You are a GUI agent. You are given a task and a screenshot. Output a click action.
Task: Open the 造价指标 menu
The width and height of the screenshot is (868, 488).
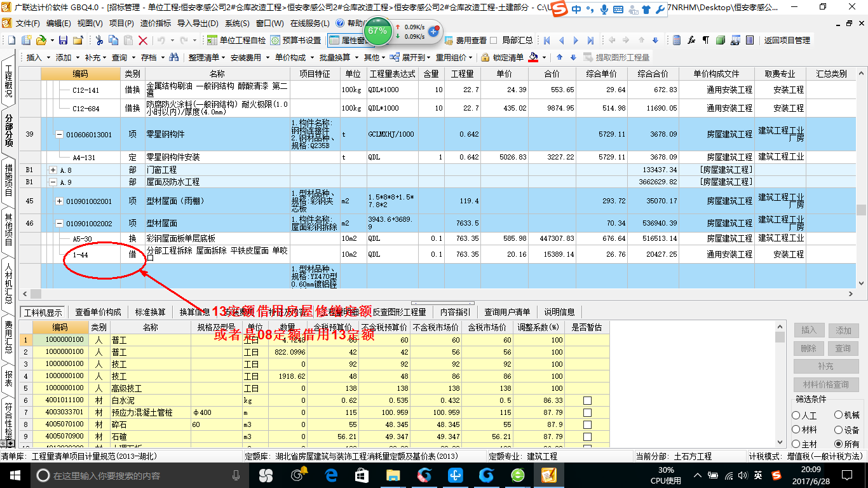(x=155, y=24)
